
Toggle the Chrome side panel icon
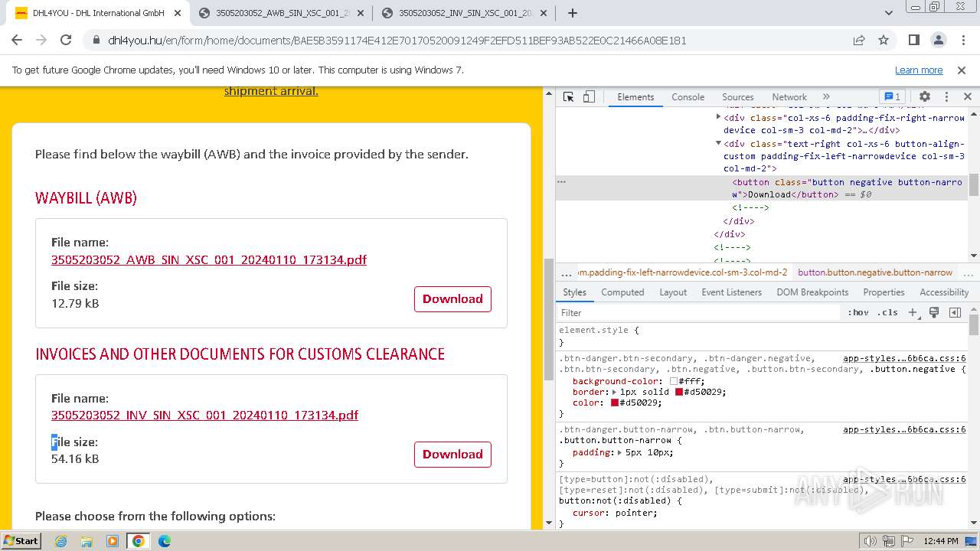click(914, 41)
